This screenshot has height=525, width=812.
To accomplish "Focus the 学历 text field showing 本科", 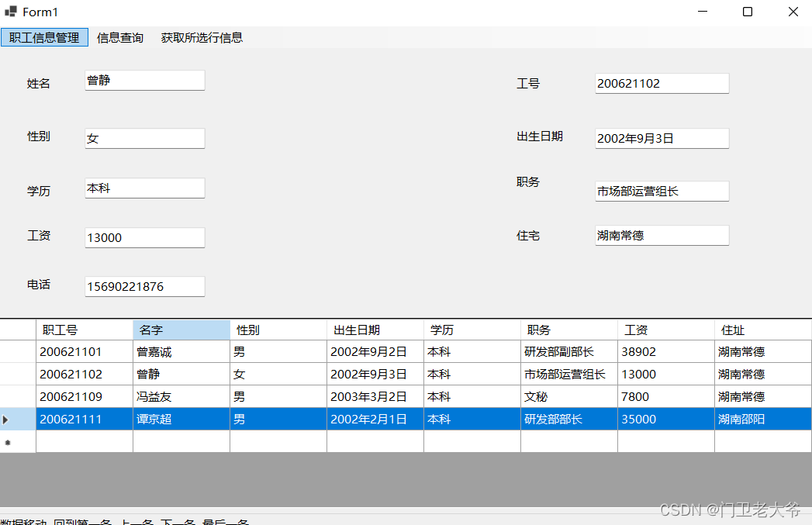I will [145, 188].
